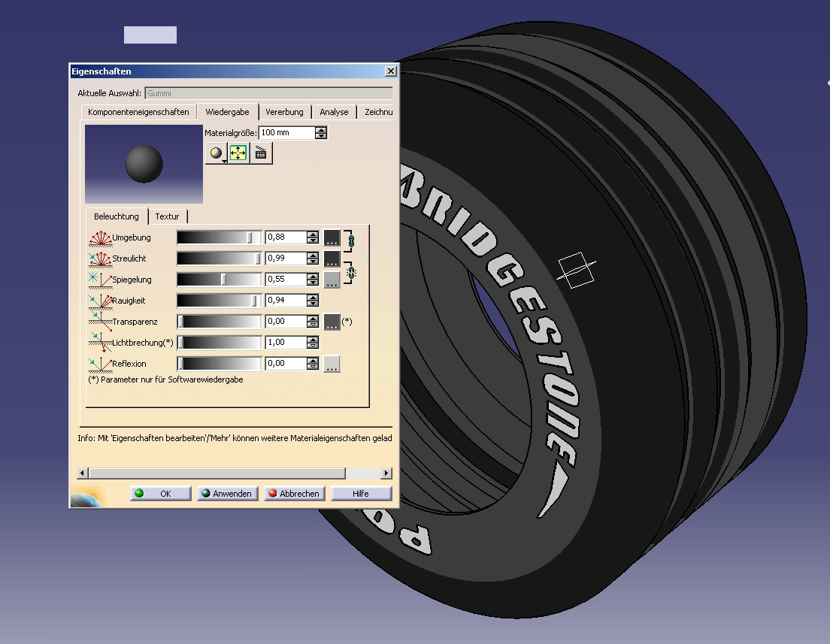Click the Lichtbrechung value field 1,00
Viewport: 830px width, 644px height.
coord(286,343)
